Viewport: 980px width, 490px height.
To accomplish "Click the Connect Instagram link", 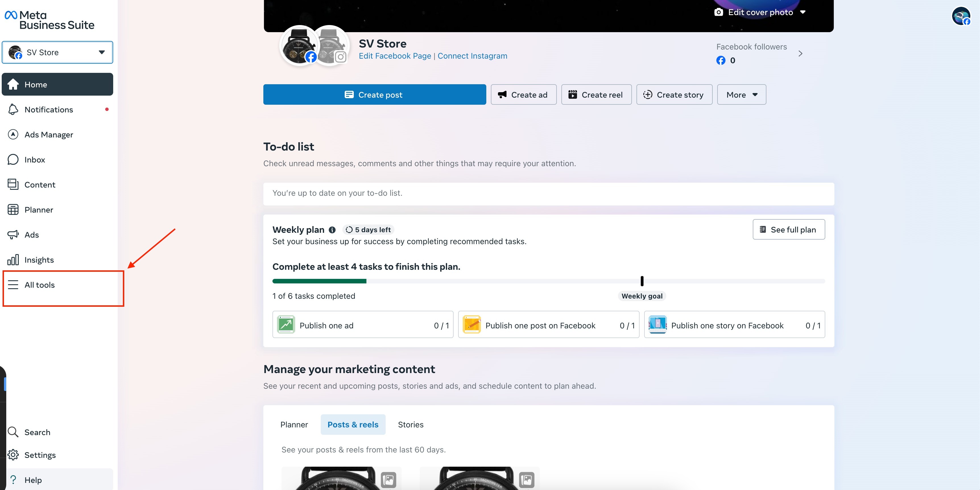I will [472, 56].
